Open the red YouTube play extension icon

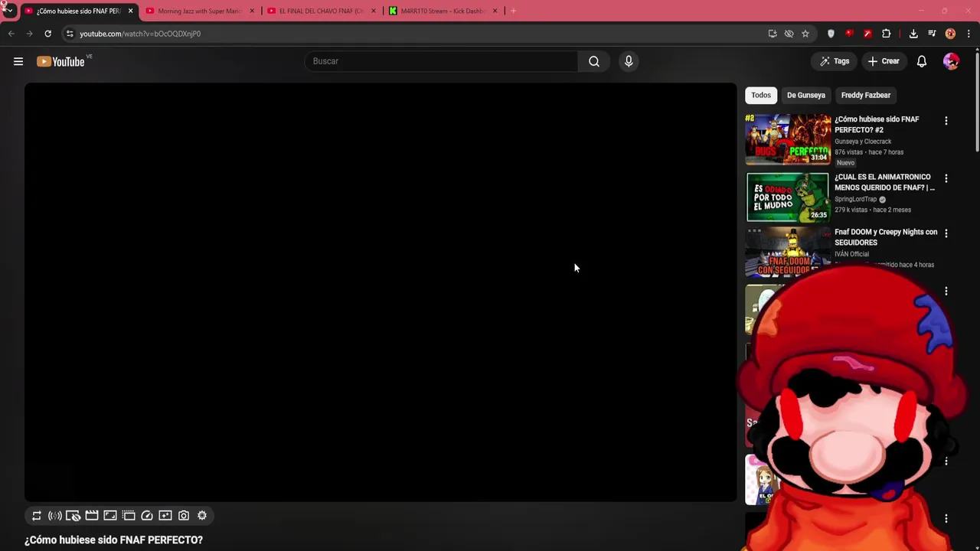[x=849, y=34]
